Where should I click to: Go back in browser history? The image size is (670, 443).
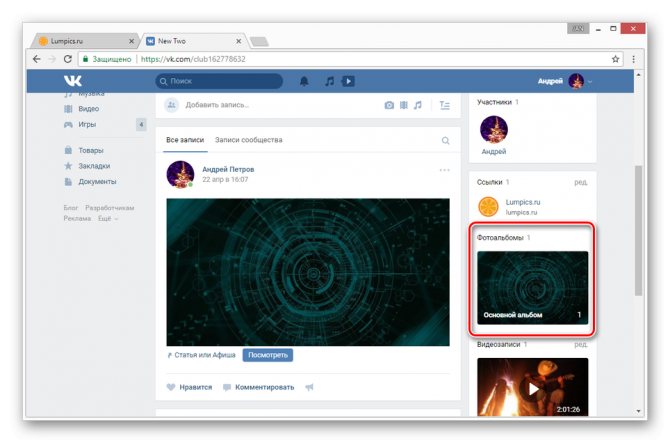coord(37,59)
